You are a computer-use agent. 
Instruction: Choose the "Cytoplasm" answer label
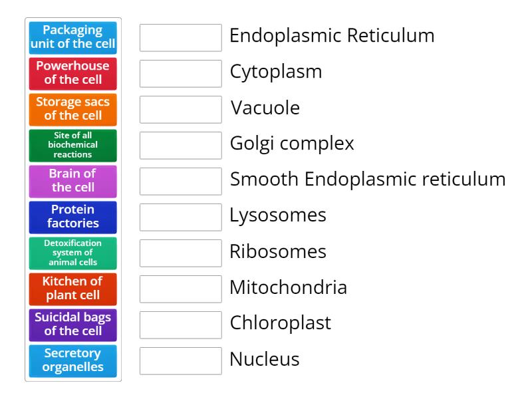274,71
